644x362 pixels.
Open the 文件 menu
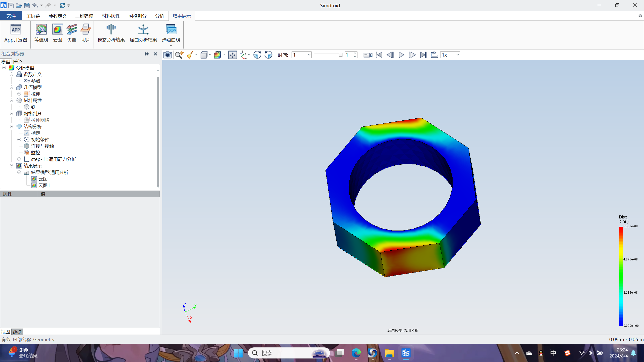click(11, 16)
